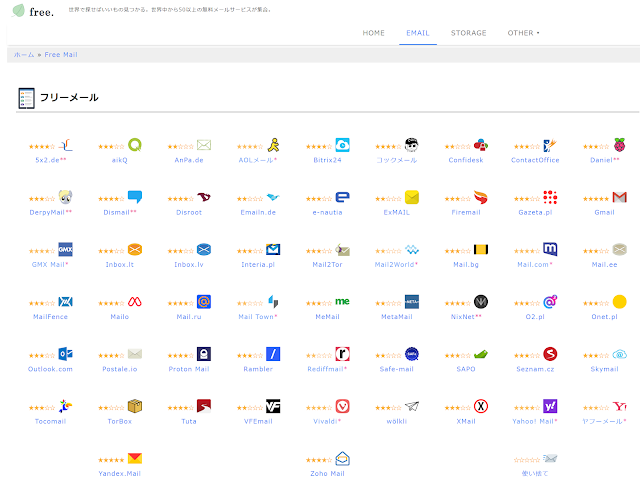Follow the Rediffmail link
Image resolution: width=640 pixels, height=480 pixels.
(326, 369)
